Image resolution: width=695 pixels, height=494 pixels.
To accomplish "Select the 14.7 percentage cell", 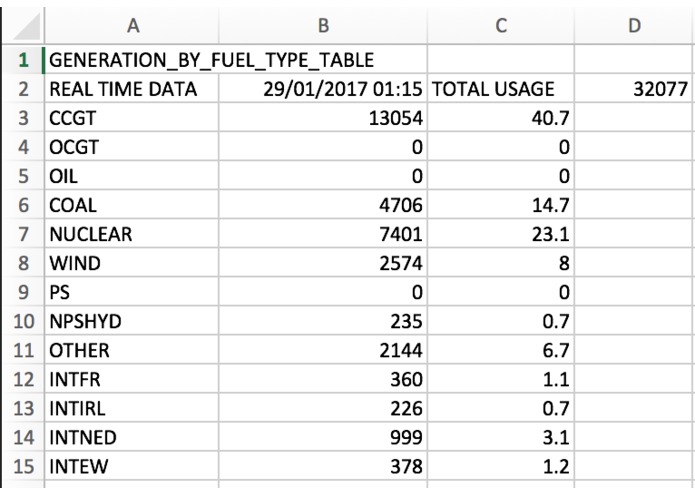I will pos(501,205).
